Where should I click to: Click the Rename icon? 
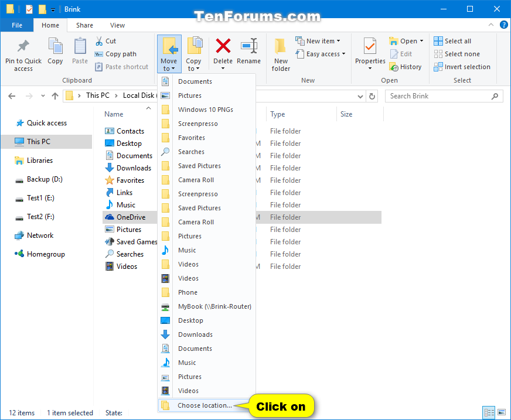pos(249,46)
